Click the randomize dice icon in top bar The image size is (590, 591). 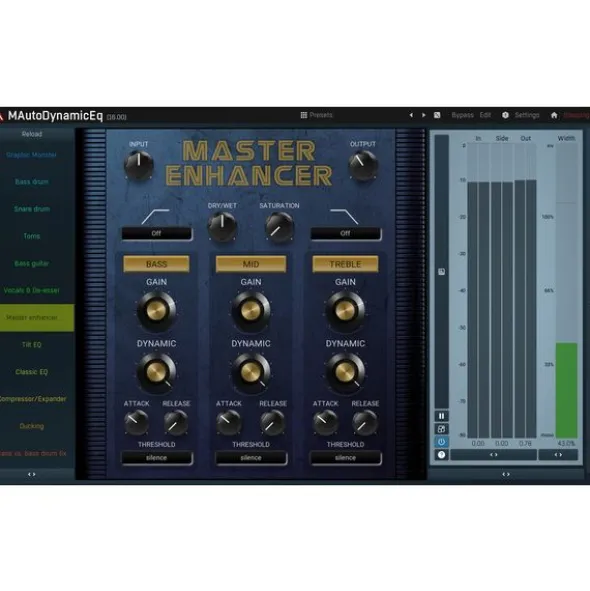(437, 115)
